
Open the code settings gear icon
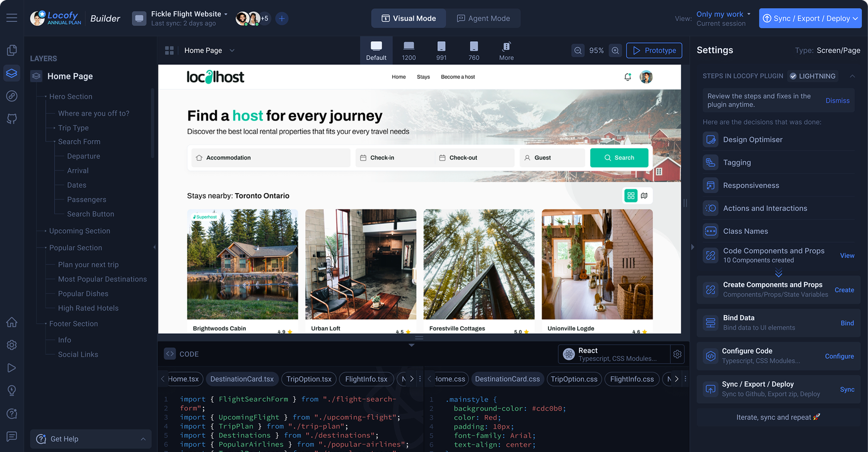(677, 354)
